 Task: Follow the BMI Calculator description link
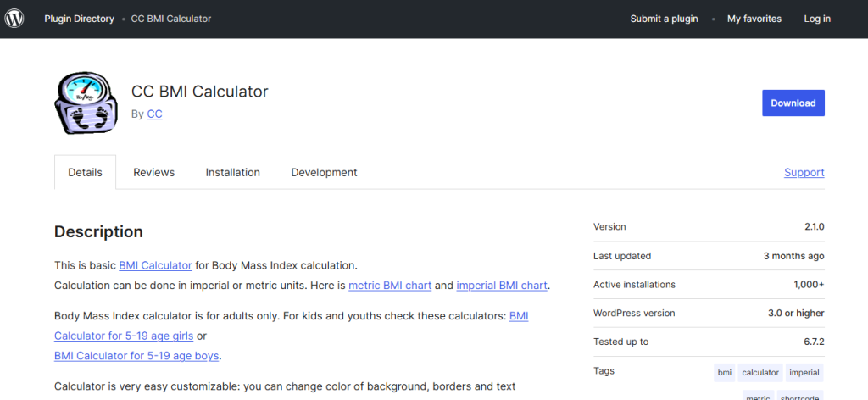coord(156,265)
